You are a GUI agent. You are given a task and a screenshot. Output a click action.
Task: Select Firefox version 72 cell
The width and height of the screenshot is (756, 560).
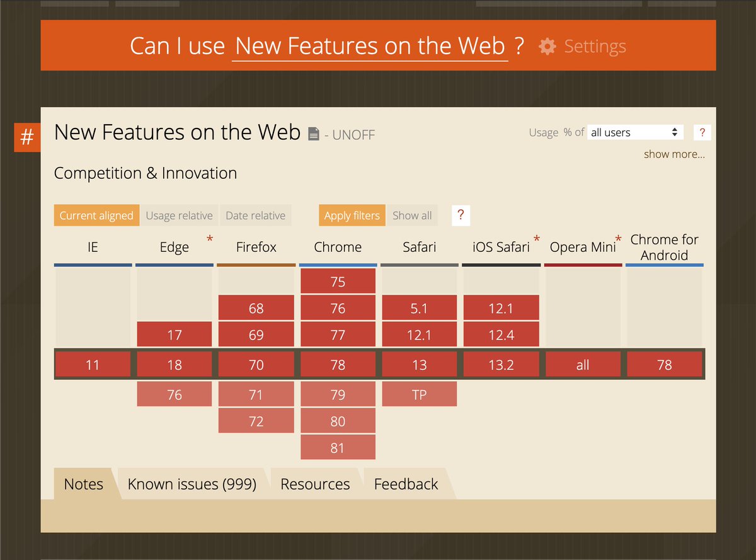pyautogui.click(x=256, y=421)
